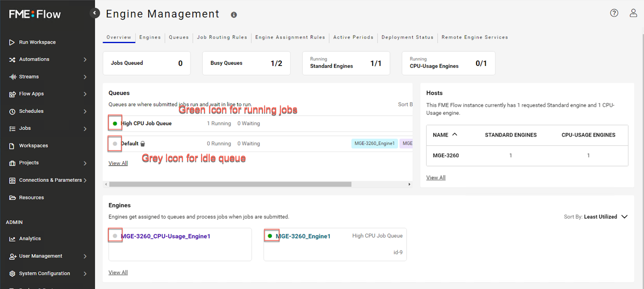Open the Active Periods tab
The width and height of the screenshot is (644, 289).
353,37
